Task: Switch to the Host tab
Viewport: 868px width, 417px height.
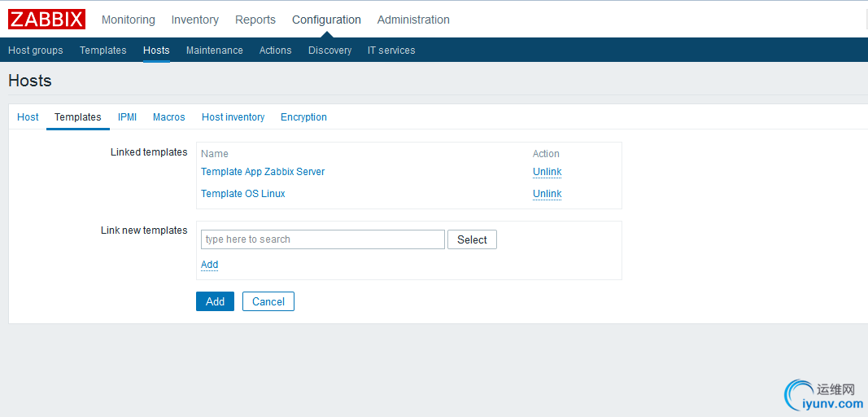Action: pos(28,117)
